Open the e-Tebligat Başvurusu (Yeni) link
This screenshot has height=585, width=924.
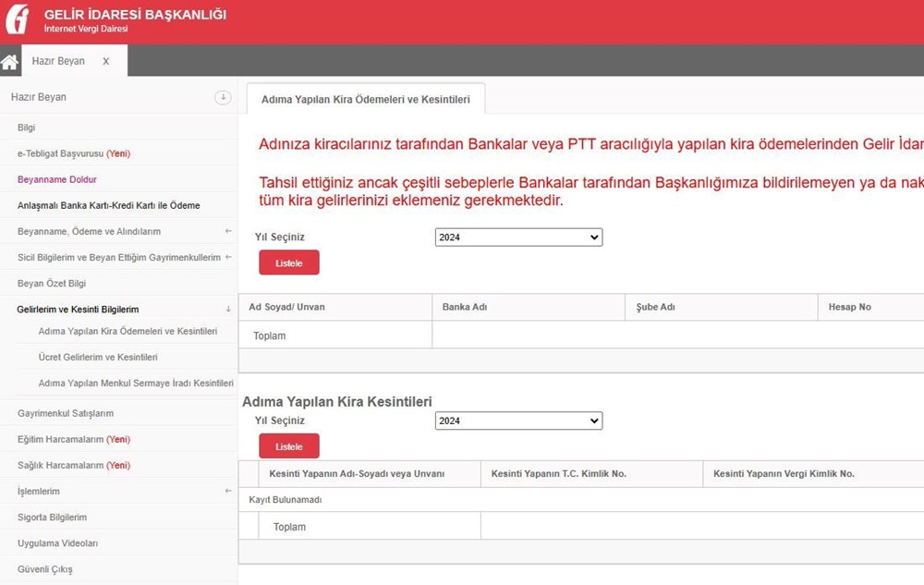click(x=74, y=152)
